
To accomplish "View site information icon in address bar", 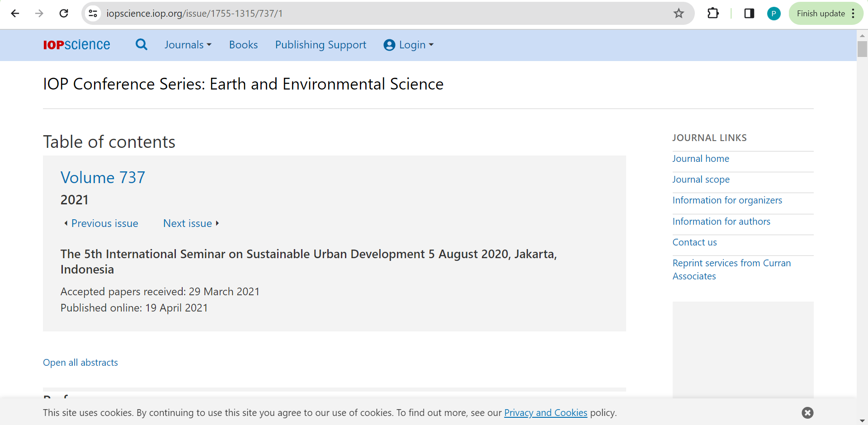I will pyautogui.click(x=93, y=14).
